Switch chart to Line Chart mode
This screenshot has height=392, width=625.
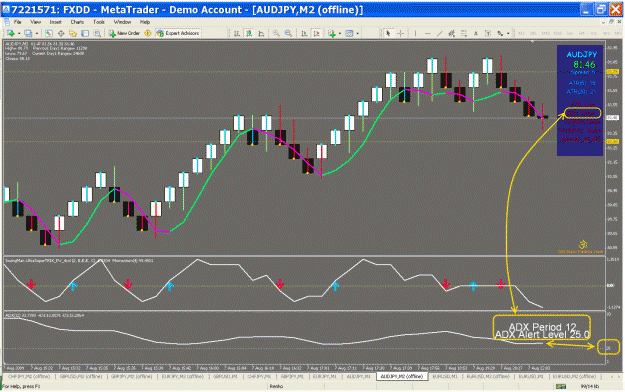261,33
